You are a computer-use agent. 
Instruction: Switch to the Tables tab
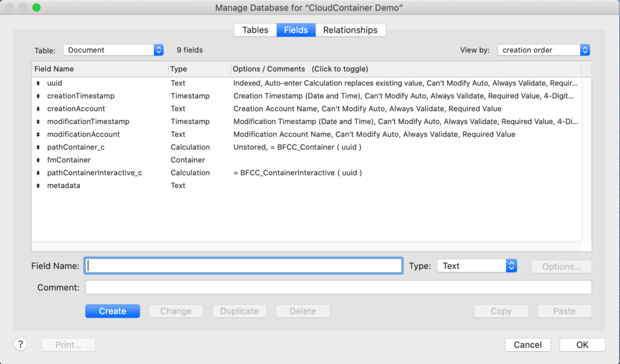click(255, 30)
